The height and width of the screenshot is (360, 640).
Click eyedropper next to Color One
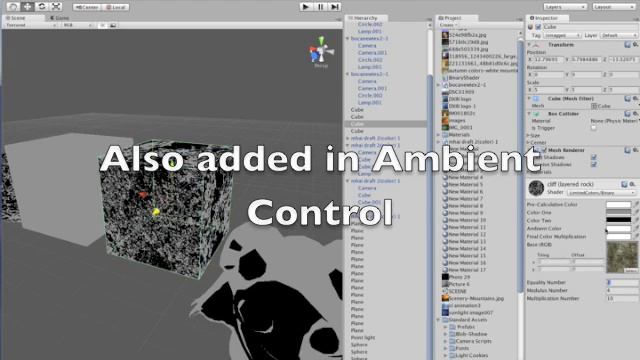pos(636,213)
